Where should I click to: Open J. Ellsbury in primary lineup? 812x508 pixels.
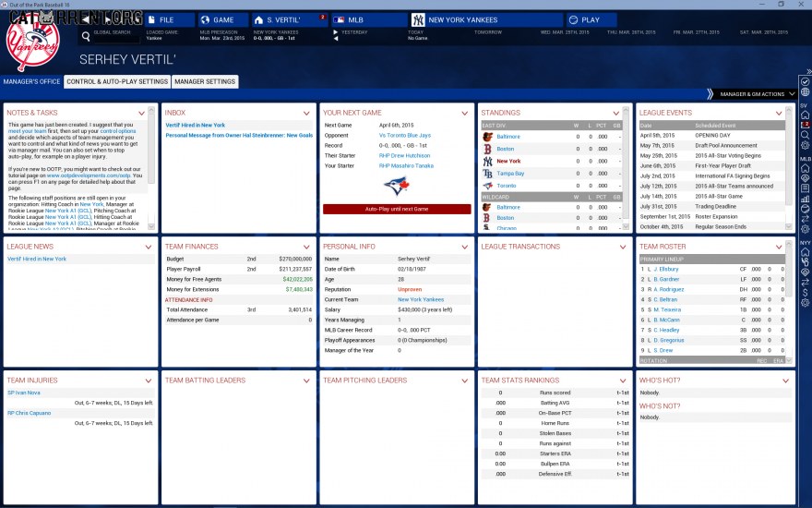pos(665,269)
